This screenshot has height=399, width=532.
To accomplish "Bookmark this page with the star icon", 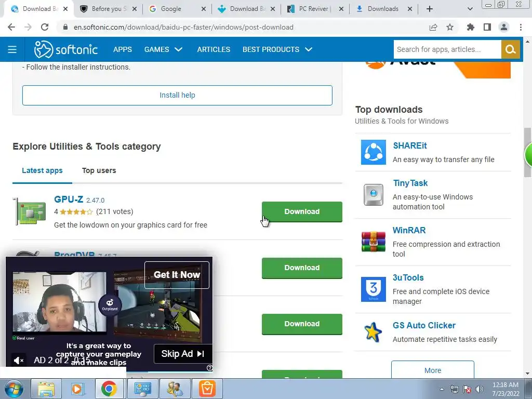I will point(450,27).
